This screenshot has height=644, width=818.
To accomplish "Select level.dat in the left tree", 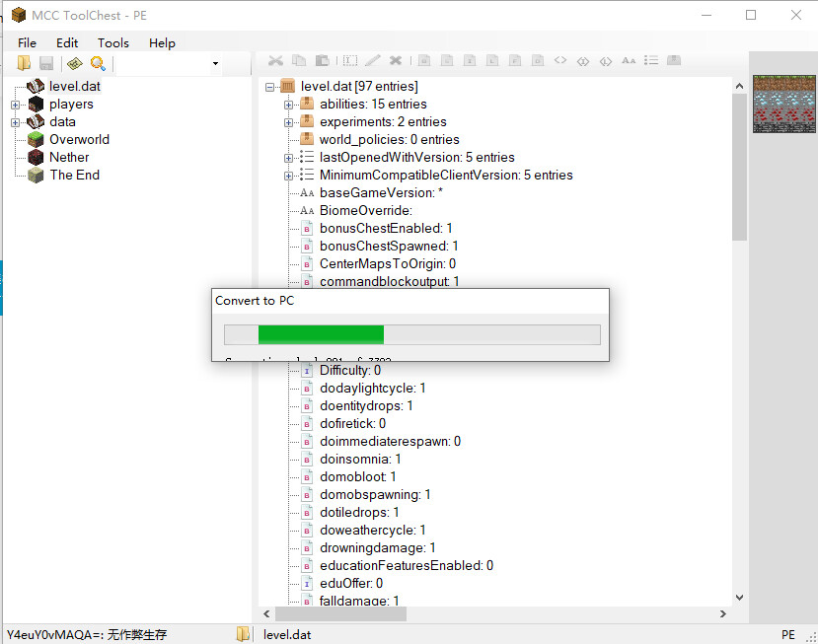I will pos(75,86).
